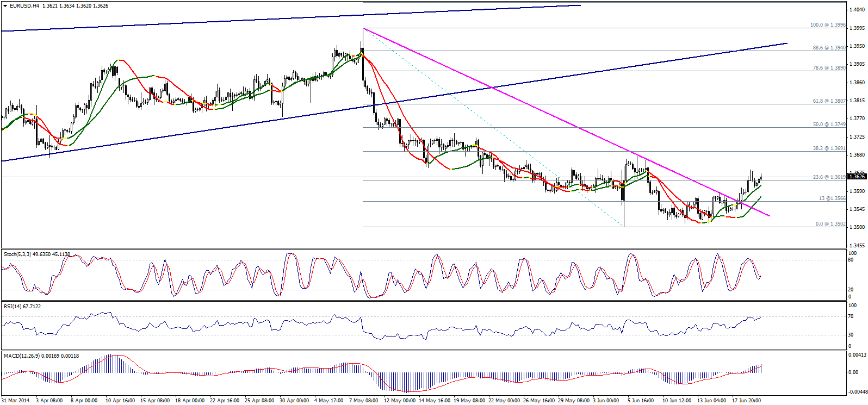
Task: Select the OHLC values 1.3621 1.3634 1.3620 1.3626
Action: (x=75, y=6)
